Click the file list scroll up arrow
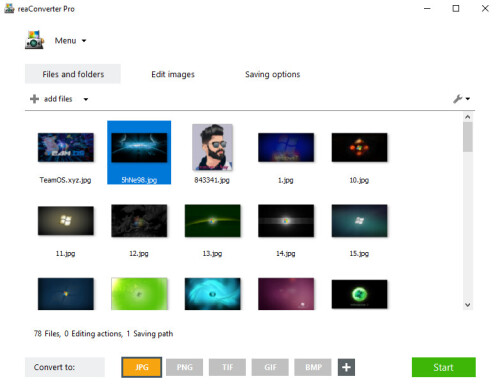Screen dimensions: 500x388 tap(468, 117)
